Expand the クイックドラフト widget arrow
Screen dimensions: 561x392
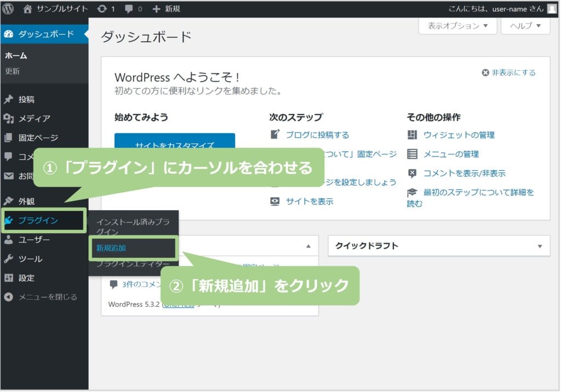click(x=540, y=246)
